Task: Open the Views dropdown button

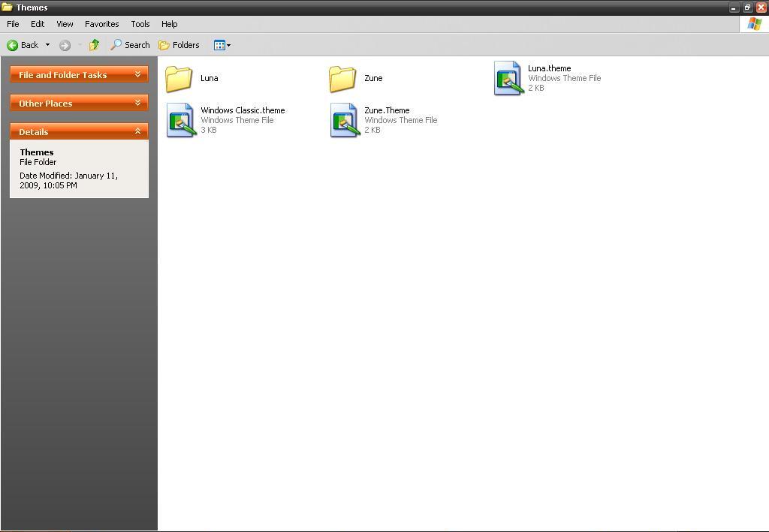Action: tap(222, 45)
